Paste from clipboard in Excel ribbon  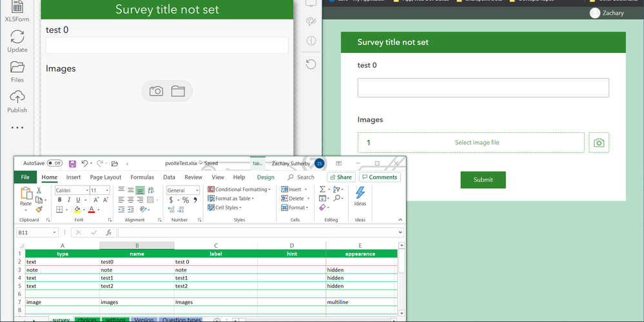(x=26, y=196)
